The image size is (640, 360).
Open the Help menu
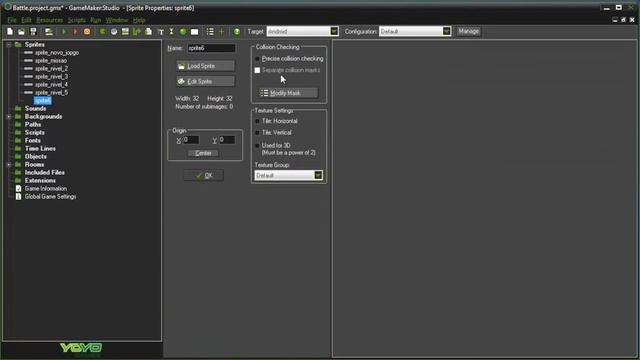(139, 20)
